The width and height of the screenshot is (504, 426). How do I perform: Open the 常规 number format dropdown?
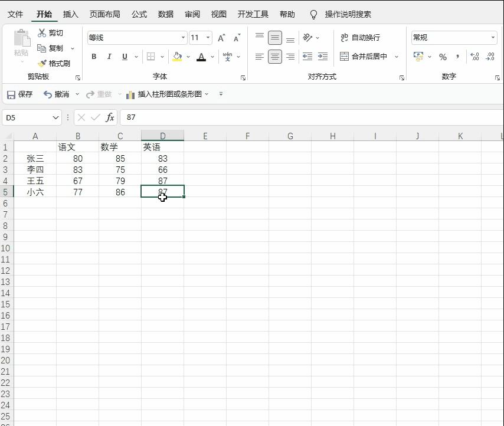493,37
